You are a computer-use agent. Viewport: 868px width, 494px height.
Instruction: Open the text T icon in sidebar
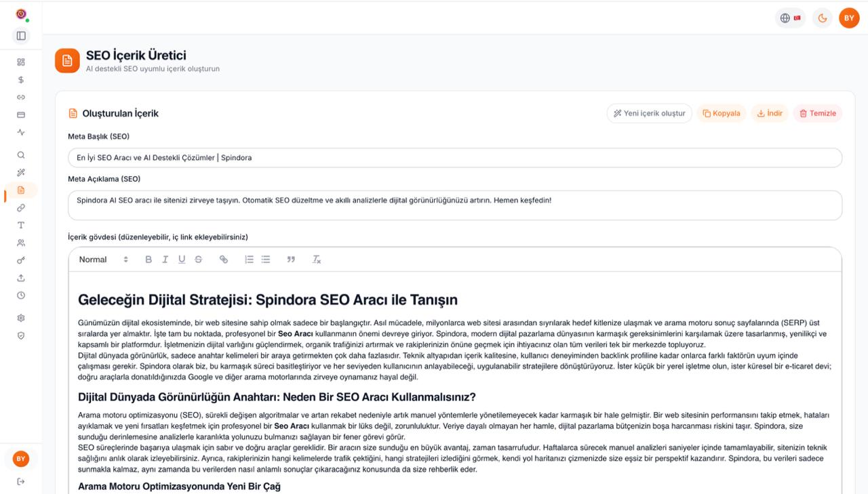pos(21,225)
